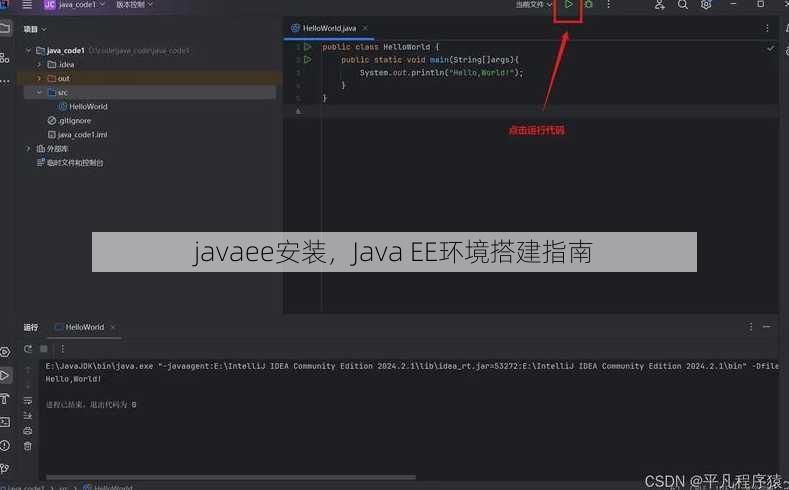The width and height of the screenshot is (789, 490).
Task: Open the 当前文件 run configuration dropdown
Action: (x=533, y=5)
